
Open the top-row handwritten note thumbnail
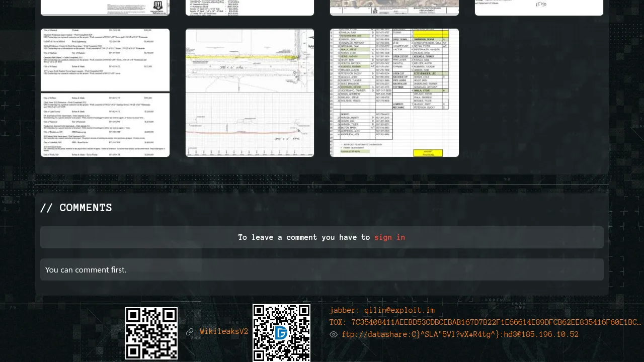tap(539, 8)
